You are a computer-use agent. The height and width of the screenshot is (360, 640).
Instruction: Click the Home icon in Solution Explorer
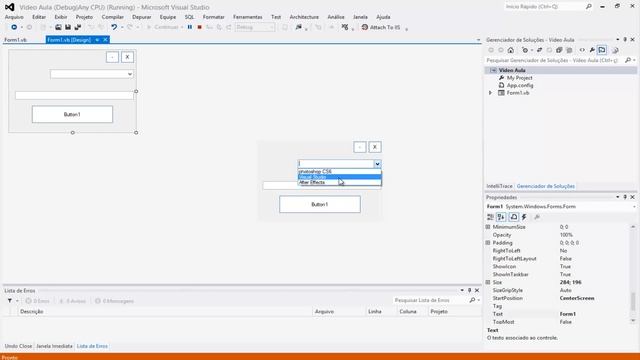[x=511, y=50]
